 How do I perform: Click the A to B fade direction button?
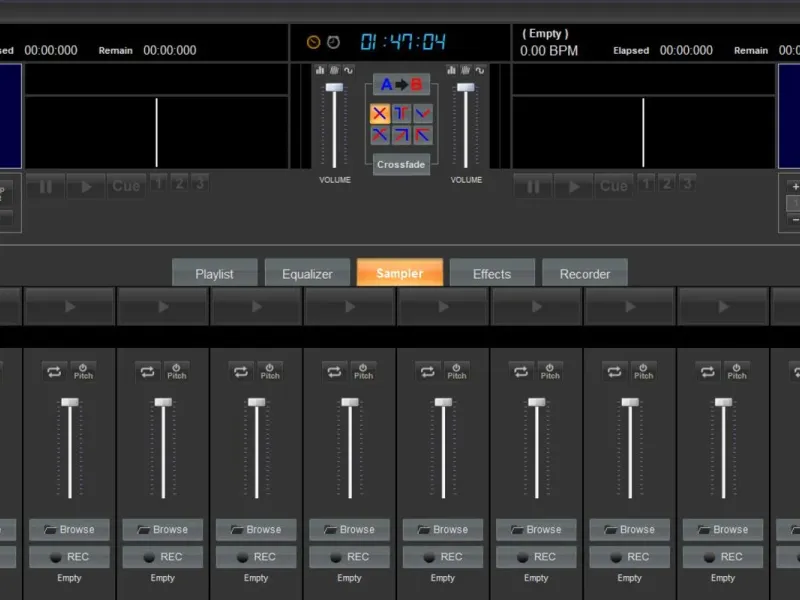[402, 84]
